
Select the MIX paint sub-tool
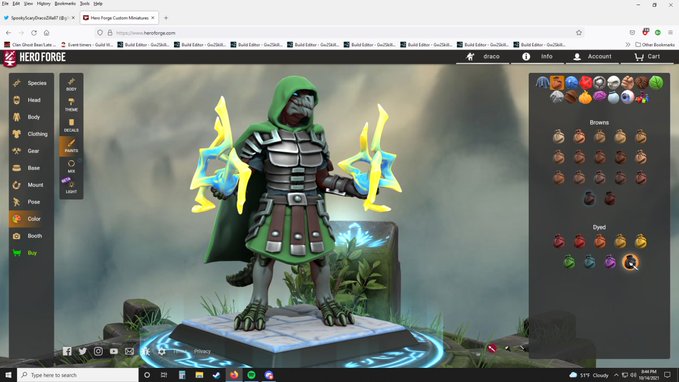click(71, 166)
